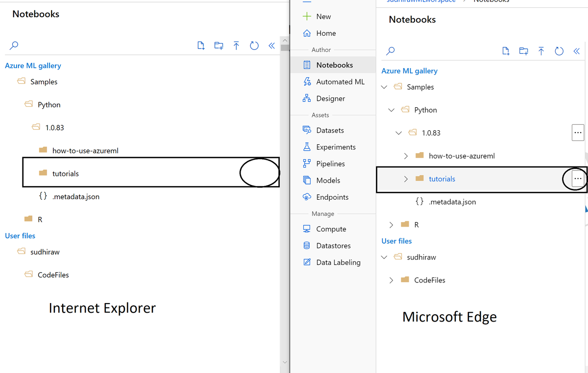588x373 pixels.
Task: Click the scrollbar thumb in Internet Explorer pane
Action: point(285,47)
